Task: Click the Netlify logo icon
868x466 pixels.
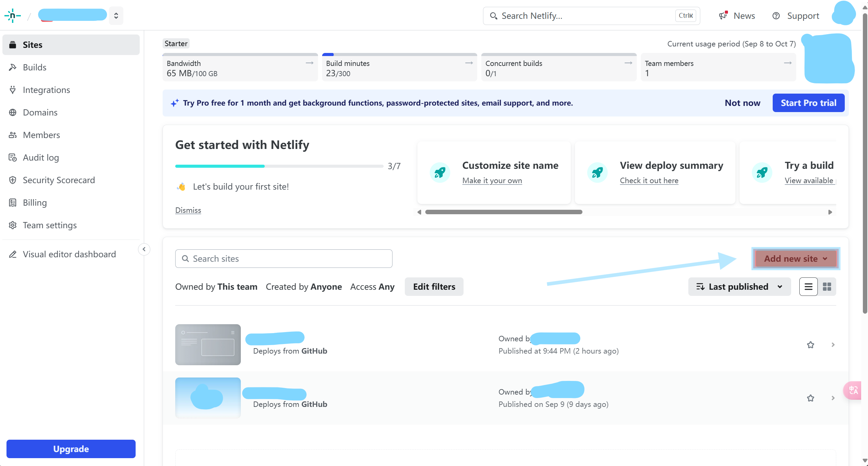Action: pos(13,16)
